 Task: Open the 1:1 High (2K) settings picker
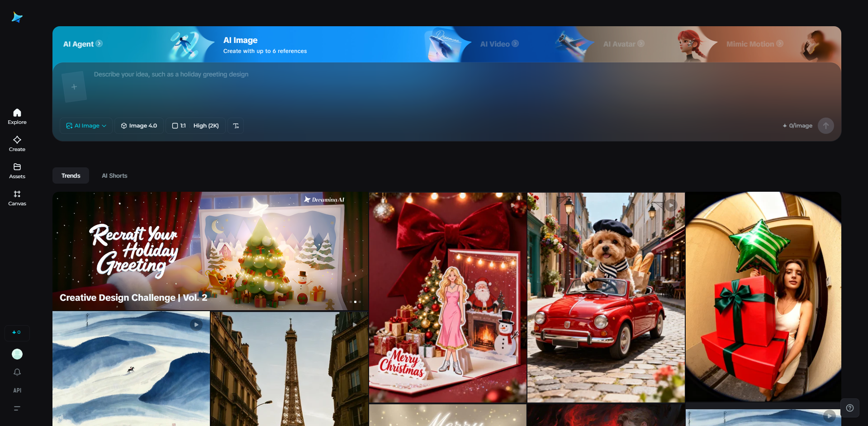[195, 126]
